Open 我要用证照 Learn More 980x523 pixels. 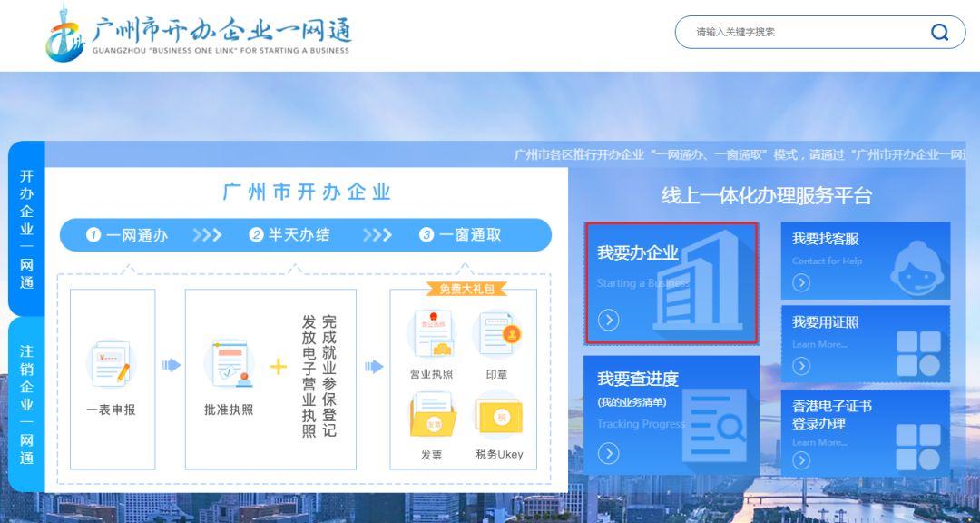[x=802, y=366]
